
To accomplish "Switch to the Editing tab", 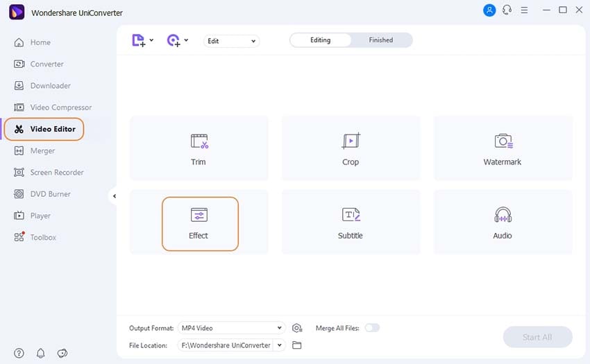I will coord(320,40).
